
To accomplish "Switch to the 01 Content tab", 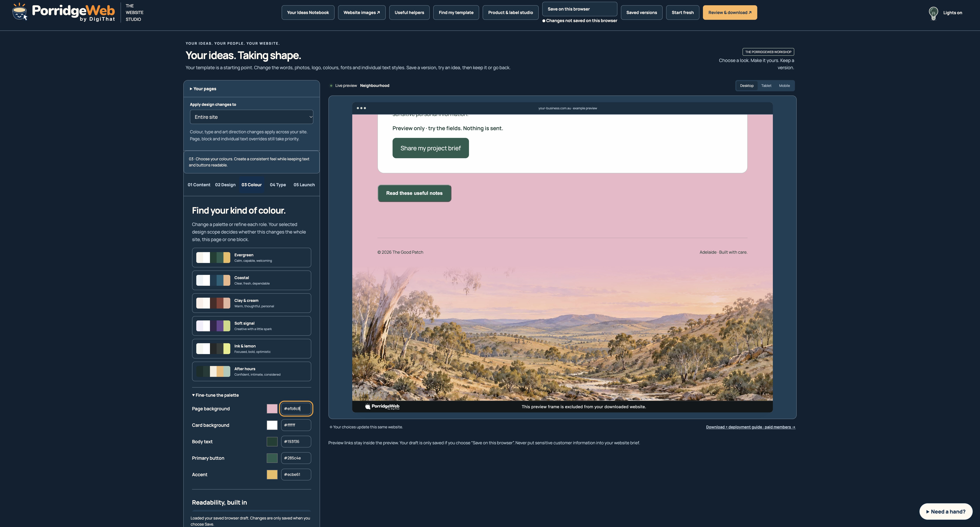I will (199, 185).
